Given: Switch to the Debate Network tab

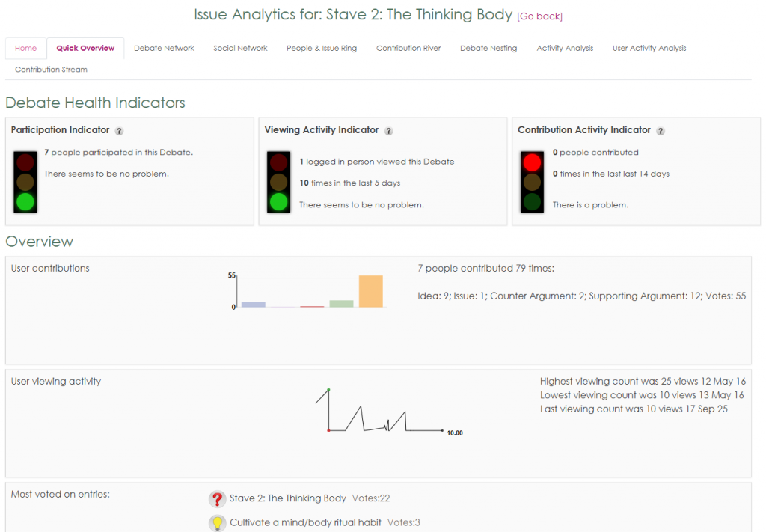Looking at the screenshot, I should (164, 49).
